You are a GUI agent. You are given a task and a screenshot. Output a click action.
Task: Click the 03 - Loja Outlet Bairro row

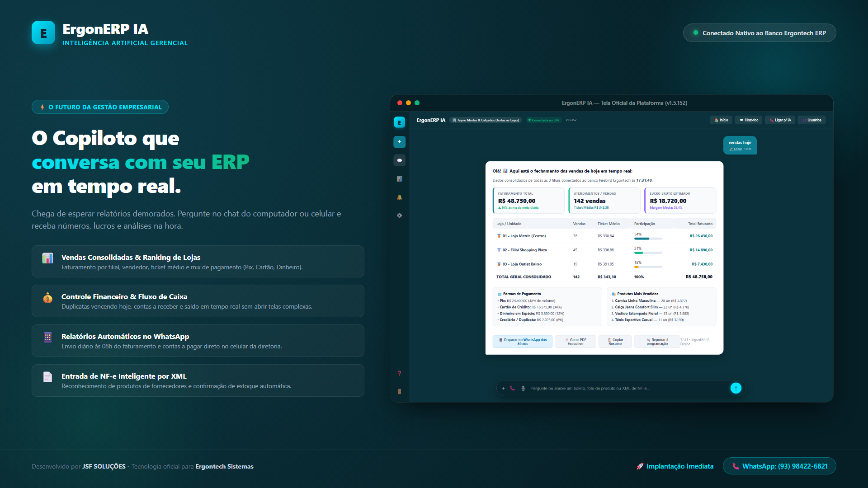pyautogui.click(x=604, y=264)
